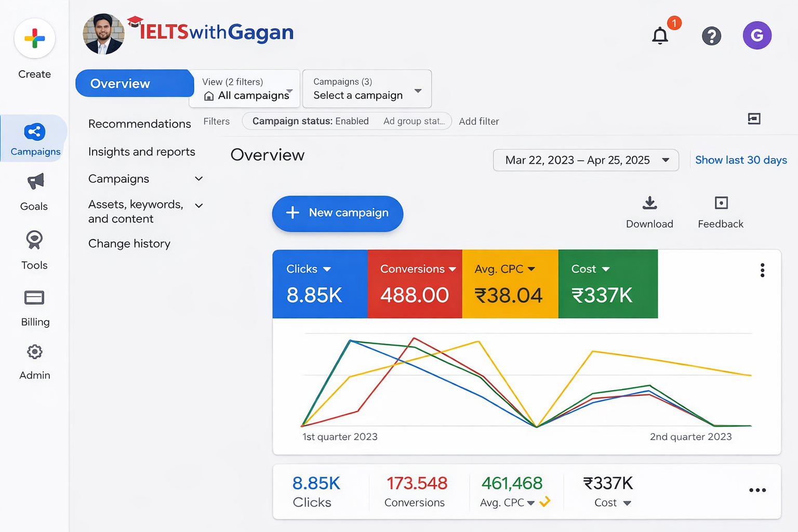Open the date range Mar 22, 2023 dropdown
798x532 pixels.
[x=586, y=160]
